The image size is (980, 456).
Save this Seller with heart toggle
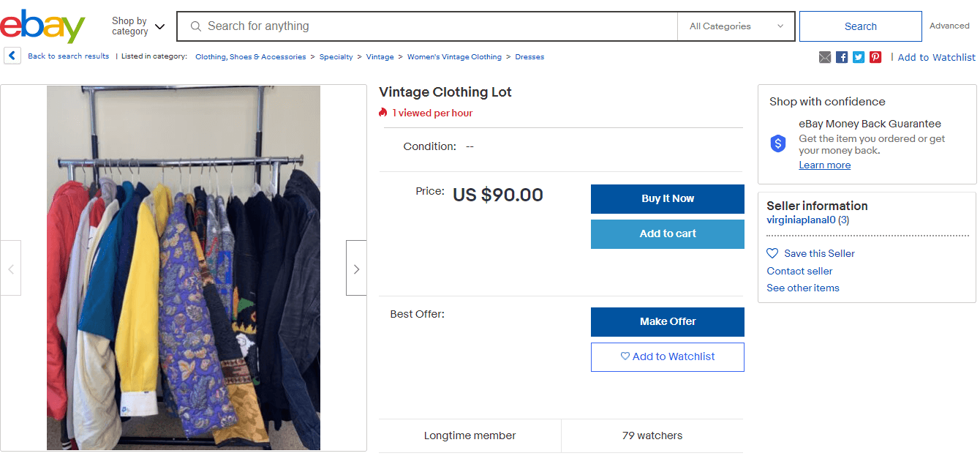(810, 253)
